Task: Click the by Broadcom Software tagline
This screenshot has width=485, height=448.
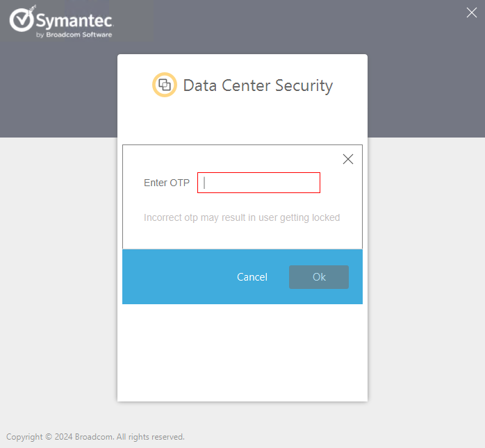Action: coord(74,35)
